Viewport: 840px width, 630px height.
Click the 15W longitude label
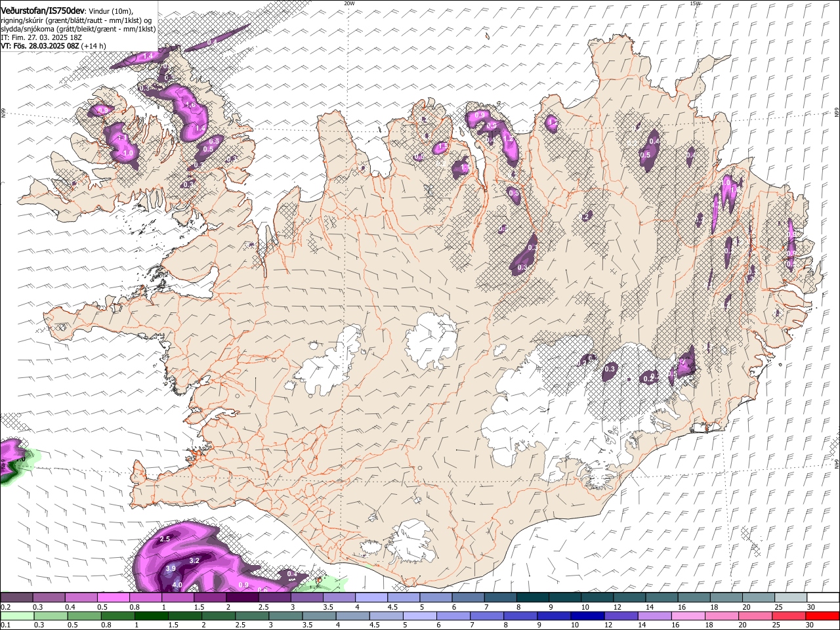(x=695, y=3)
